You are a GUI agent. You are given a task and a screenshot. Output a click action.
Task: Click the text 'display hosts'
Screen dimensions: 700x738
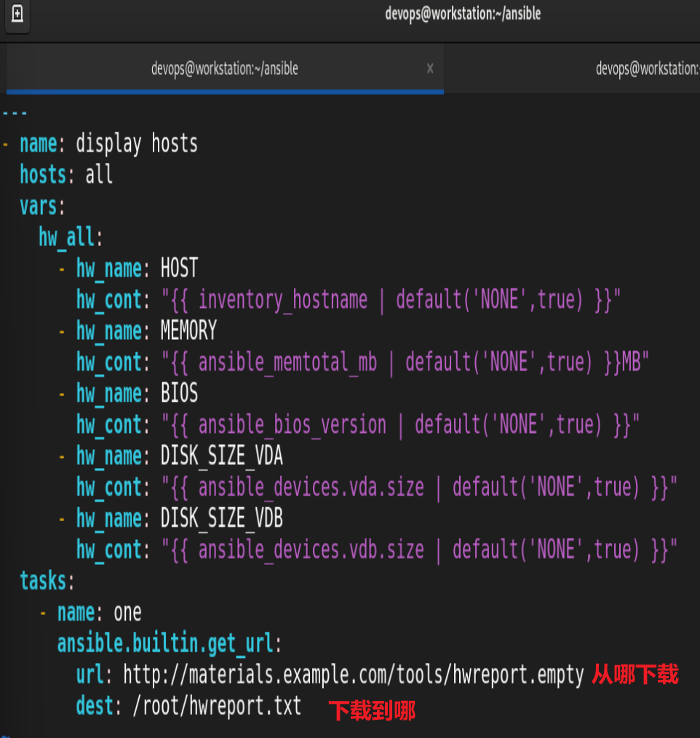point(137,143)
